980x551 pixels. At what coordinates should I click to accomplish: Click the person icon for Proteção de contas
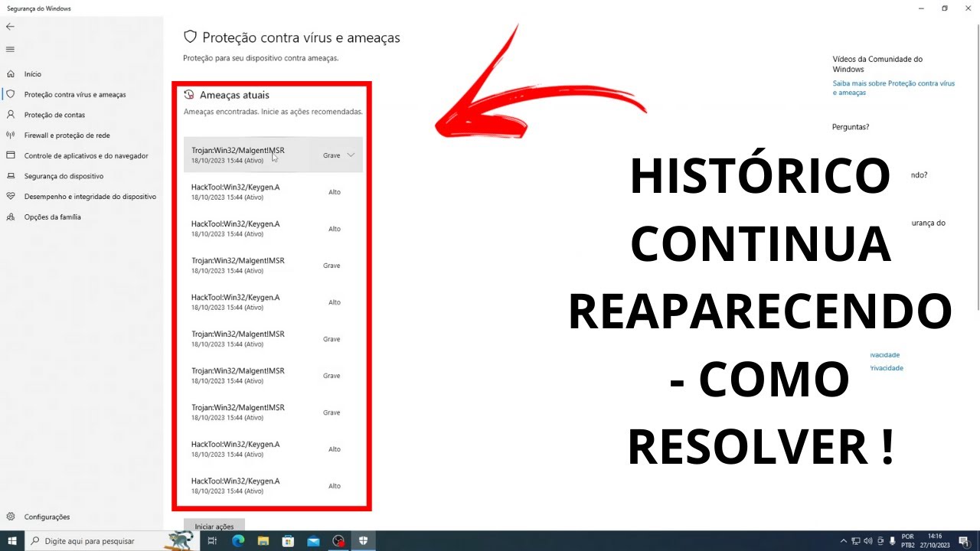11,115
